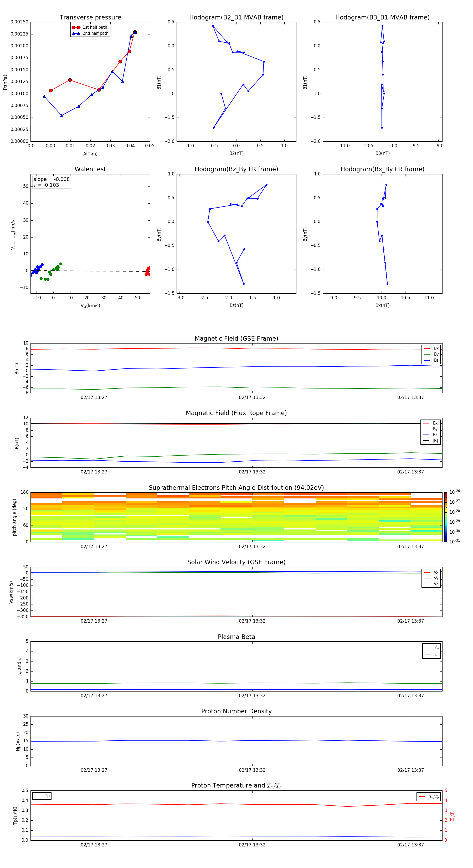This screenshot has height=868, width=473.
Task: Click the red 'Te/Tp' legend entry
Action: tap(429, 796)
